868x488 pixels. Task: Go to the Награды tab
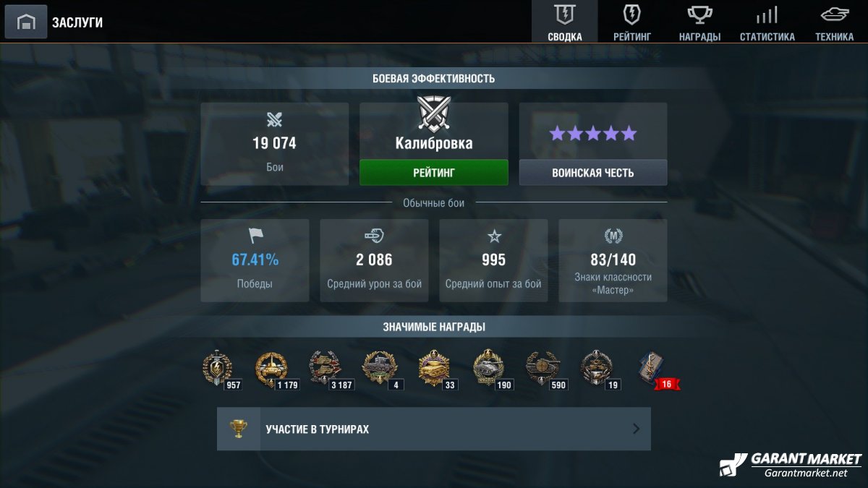click(699, 22)
